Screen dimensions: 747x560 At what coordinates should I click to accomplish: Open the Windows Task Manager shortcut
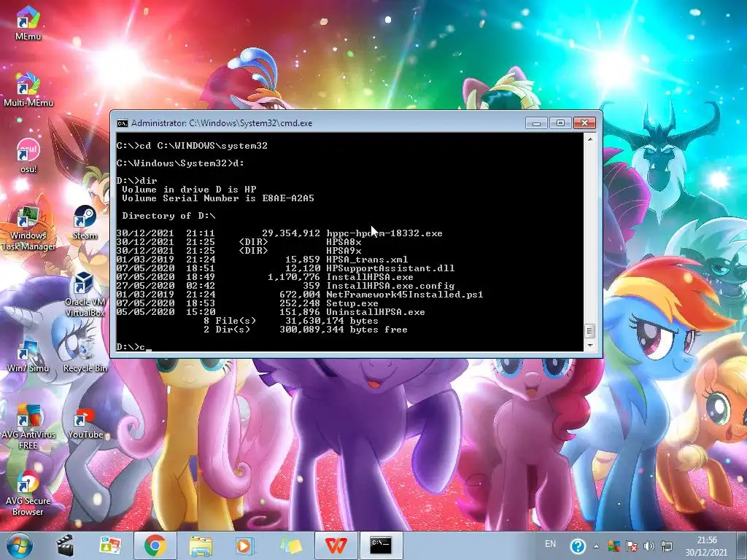click(28, 227)
